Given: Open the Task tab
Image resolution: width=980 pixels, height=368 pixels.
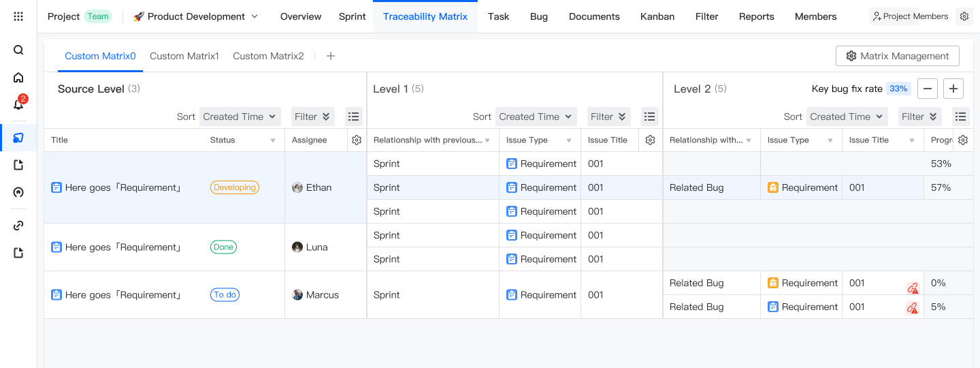Looking at the screenshot, I should (499, 16).
